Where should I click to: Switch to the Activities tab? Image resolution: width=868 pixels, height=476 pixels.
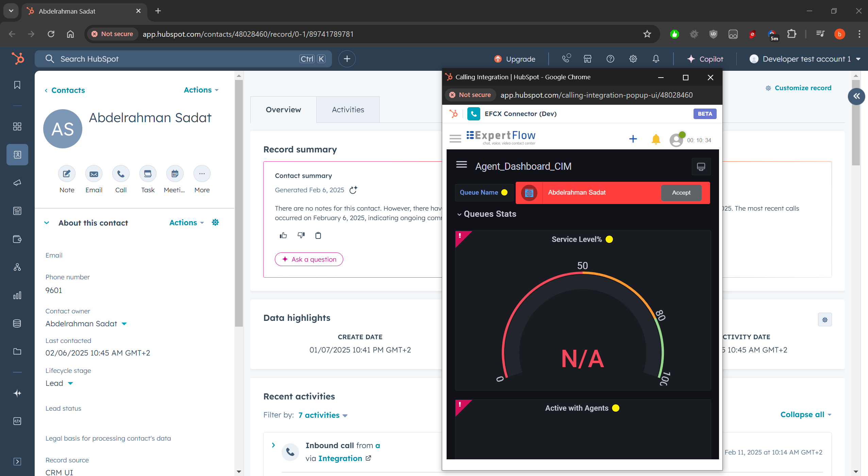[348, 110]
